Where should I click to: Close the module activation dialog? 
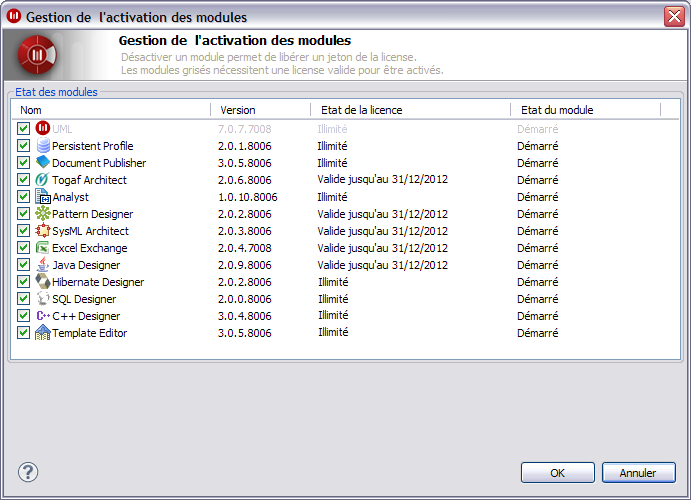674,17
